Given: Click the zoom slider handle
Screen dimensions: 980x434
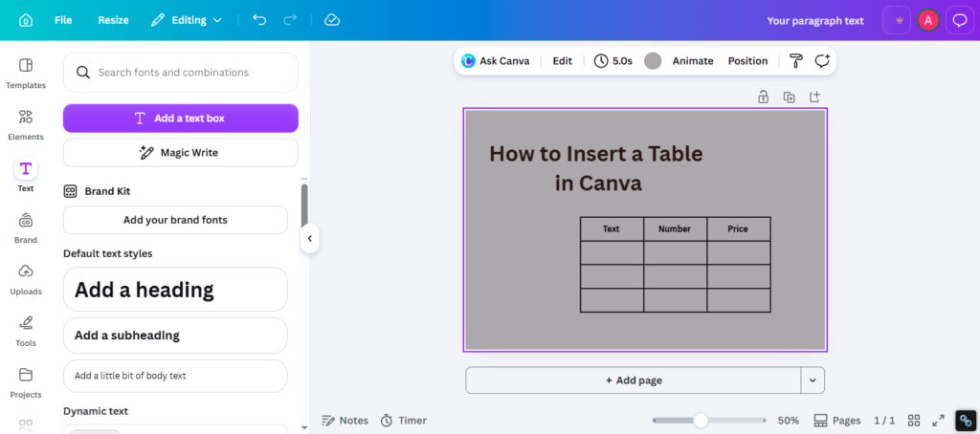Looking at the screenshot, I should coord(701,421).
